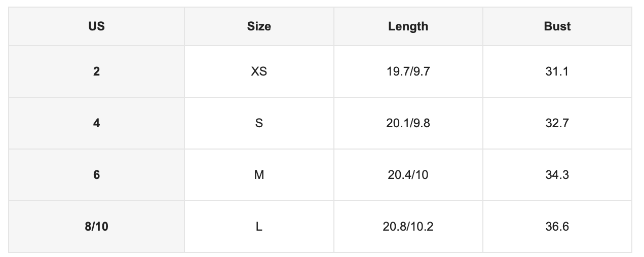644x257 pixels.
Task: Click the 19.7/9.7 length value
Action: 408,71
